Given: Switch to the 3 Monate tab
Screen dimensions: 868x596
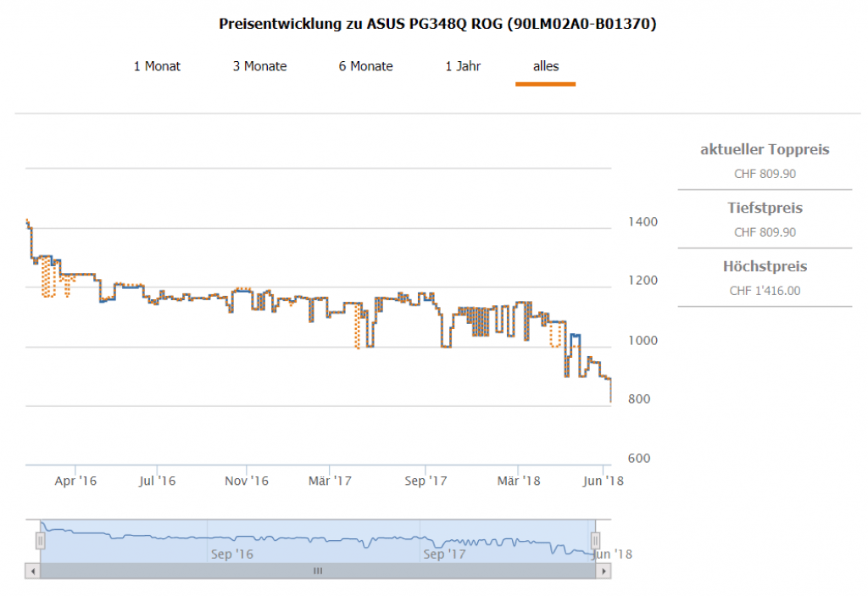Looking at the screenshot, I should 259,66.
